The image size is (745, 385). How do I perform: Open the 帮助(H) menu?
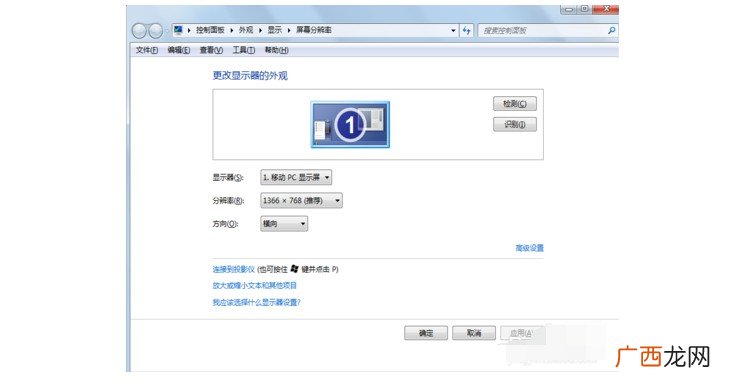point(276,50)
